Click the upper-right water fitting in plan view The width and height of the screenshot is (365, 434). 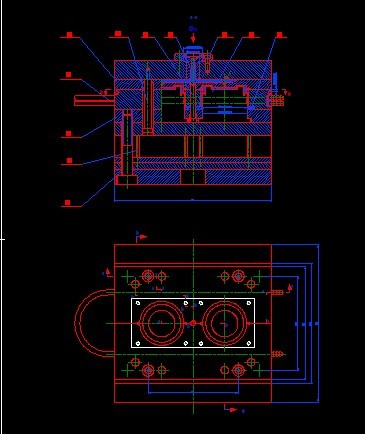pyautogui.click(x=276, y=292)
